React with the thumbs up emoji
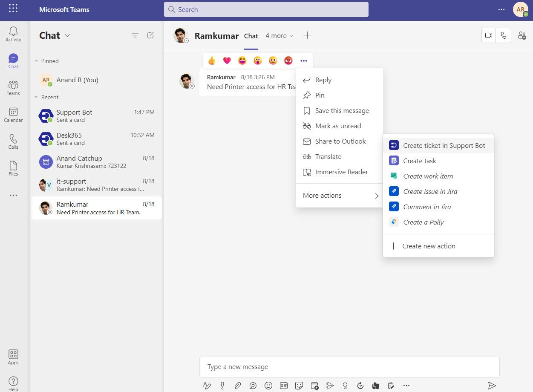The height and width of the screenshot is (392, 533). (x=211, y=61)
